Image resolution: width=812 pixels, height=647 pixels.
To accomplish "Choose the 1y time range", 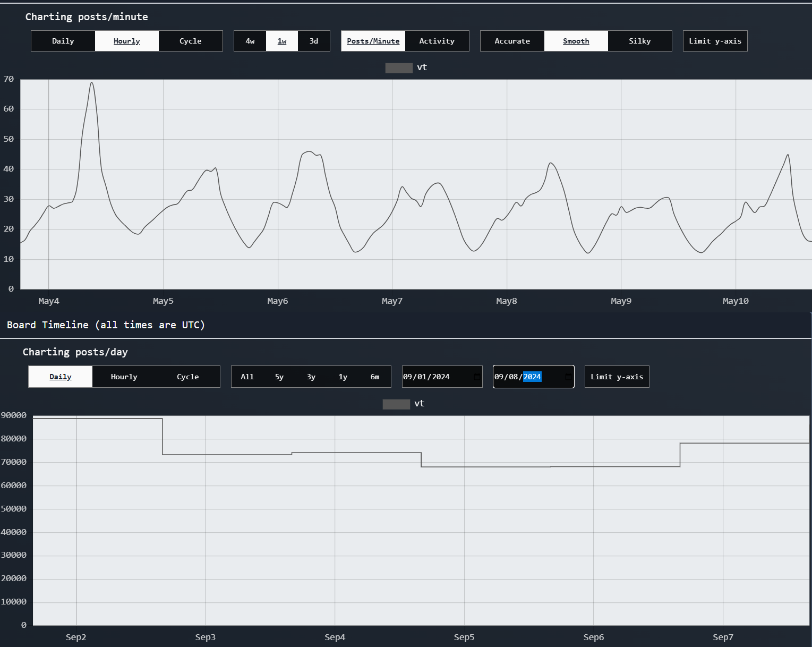I will pyautogui.click(x=343, y=377).
